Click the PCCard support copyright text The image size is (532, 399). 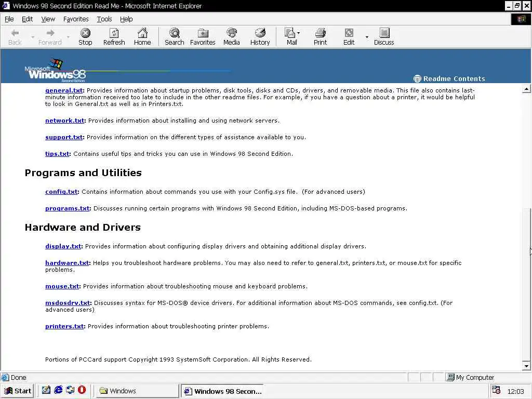(178, 360)
